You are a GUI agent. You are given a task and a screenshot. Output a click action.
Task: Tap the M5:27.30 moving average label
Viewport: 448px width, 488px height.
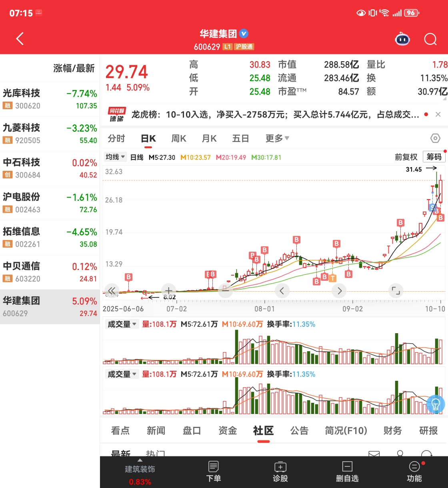pos(162,157)
